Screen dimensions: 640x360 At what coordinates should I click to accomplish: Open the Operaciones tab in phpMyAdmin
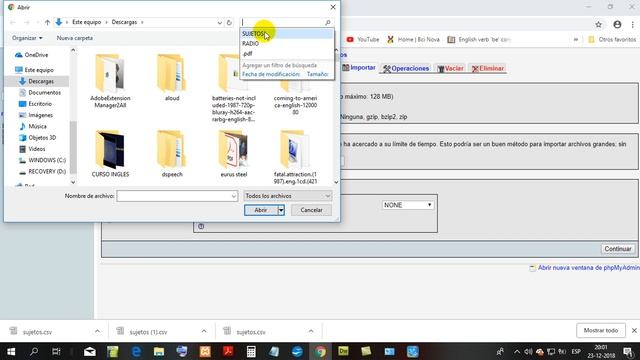pyautogui.click(x=406, y=69)
